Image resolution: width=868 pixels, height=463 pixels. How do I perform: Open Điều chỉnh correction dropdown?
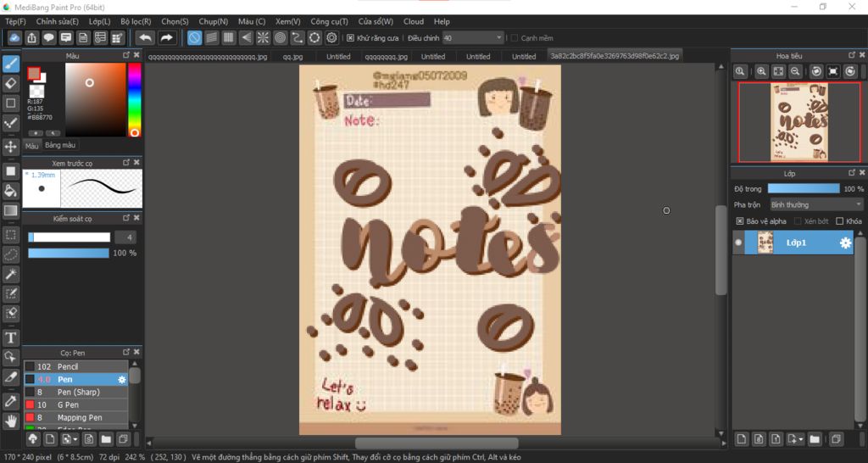pos(473,38)
